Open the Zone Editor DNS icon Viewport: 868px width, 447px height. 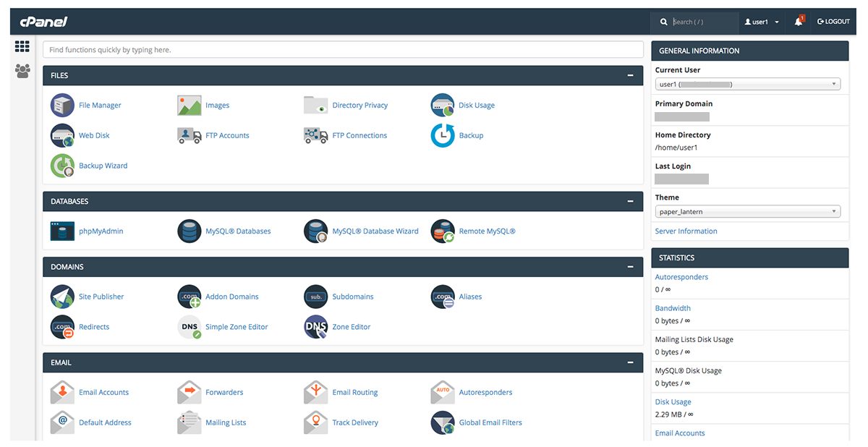click(316, 327)
